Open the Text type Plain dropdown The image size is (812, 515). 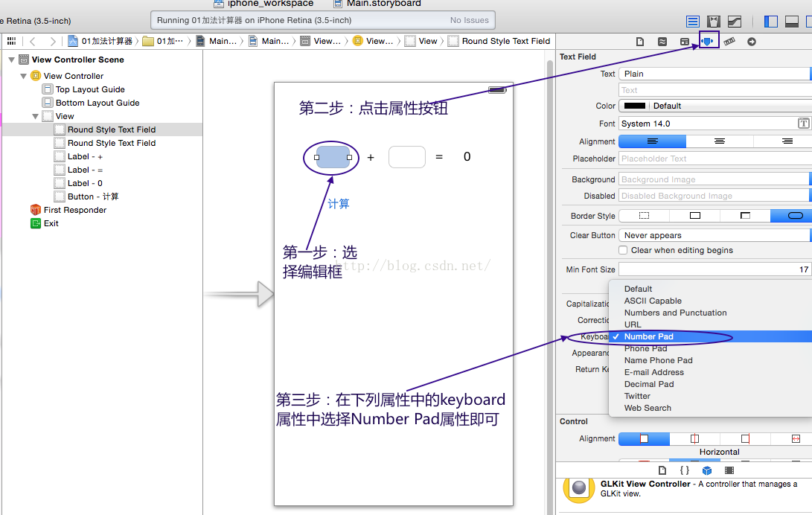[715, 74]
